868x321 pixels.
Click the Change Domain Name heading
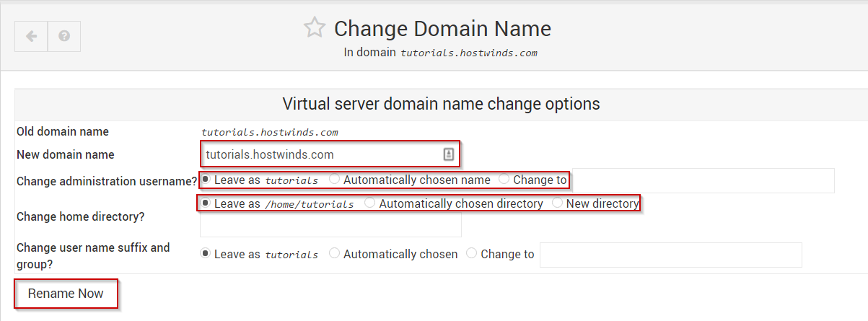(x=442, y=29)
